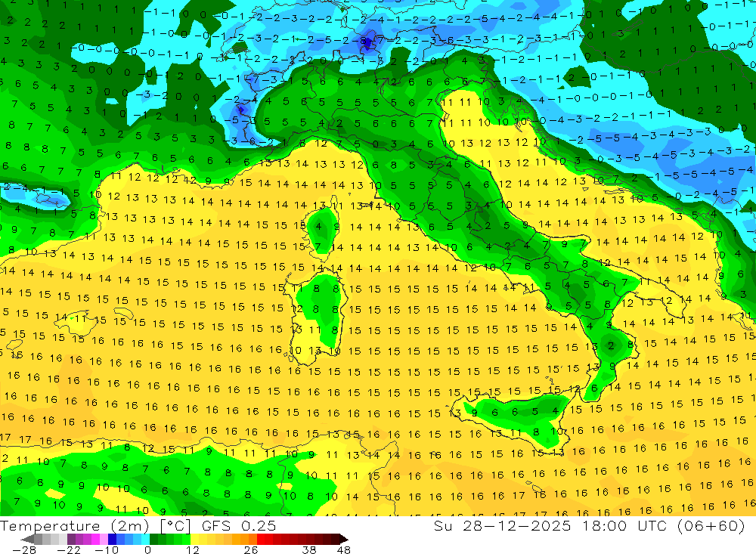This screenshot has height=554, width=756.
Task: Click the "26" legend value
Action: (251, 550)
